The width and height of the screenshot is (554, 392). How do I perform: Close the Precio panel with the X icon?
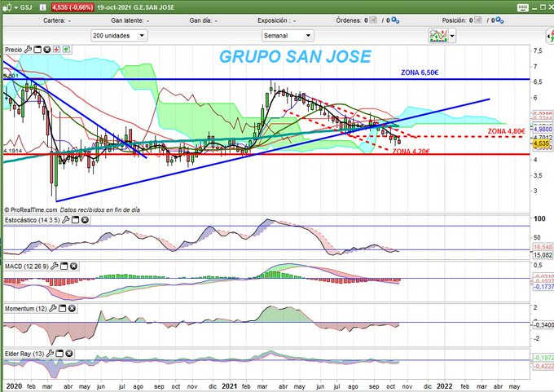click(47, 50)
